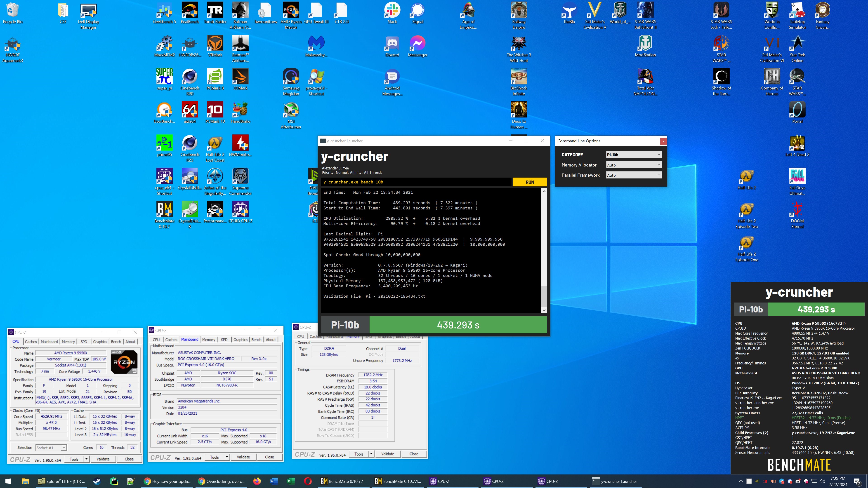868x488 pixels.
Task: Switch to Steam in the taskbar
Action: click(97, 481)
